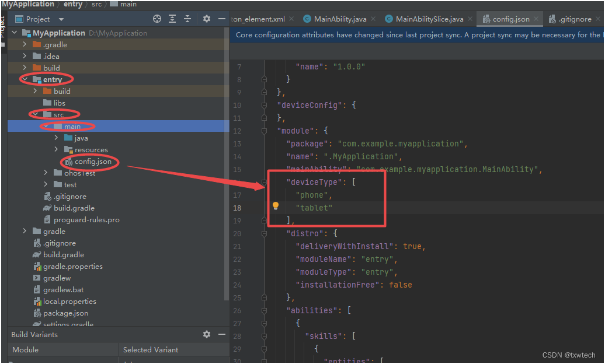The height and width of the screenshot is (364, 605).
Task: Expand the top-level build folder
Action: pyautogui.click(x=25, y=68)
